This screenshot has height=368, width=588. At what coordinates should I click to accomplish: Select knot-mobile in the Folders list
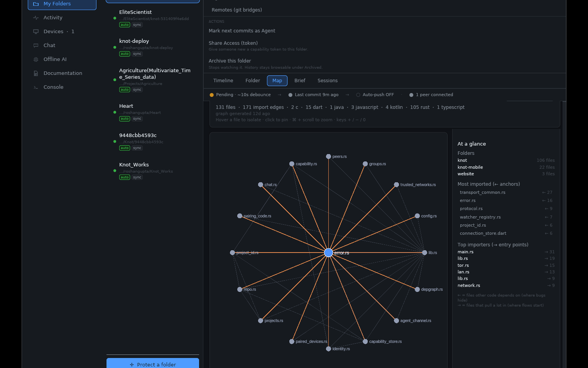(x=506, y=167)
